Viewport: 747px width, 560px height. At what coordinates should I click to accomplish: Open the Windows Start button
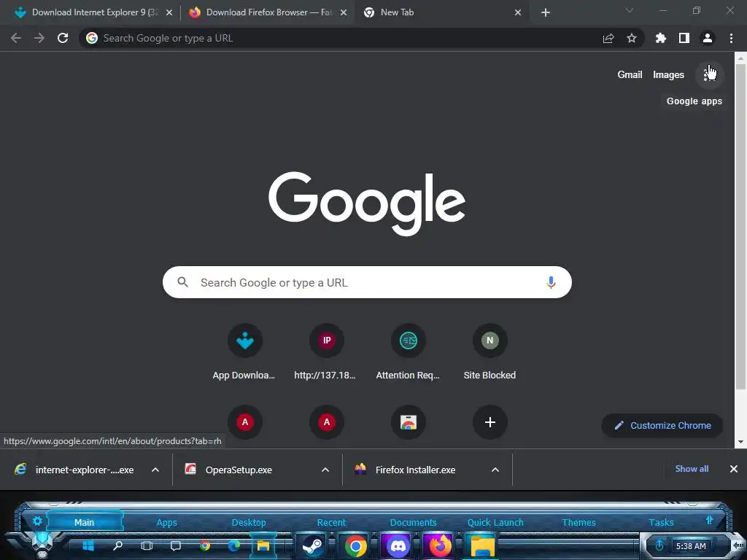[x=88, y=545]
